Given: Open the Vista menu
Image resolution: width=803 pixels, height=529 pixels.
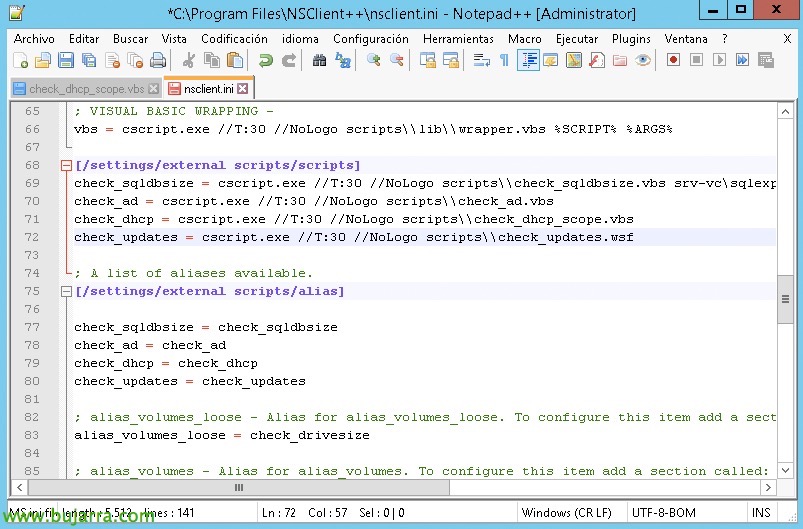Looking at the screenshot, I should 174,39.
